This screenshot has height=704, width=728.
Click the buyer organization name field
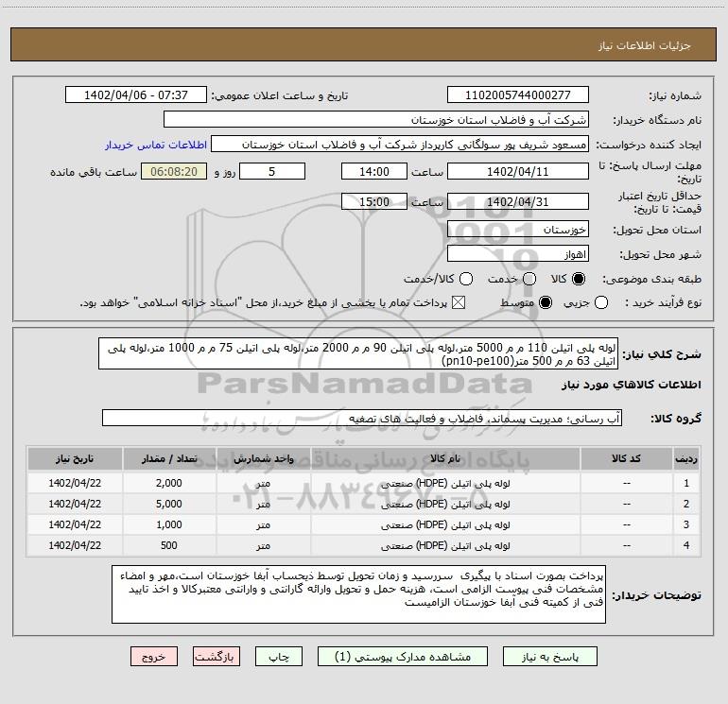coord(376,120)
